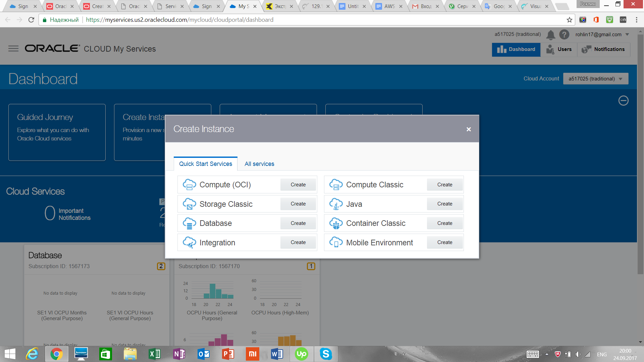Click the Java service cloud icon
This screenshot has width=644, height=362.
click(x=336, y=204)
